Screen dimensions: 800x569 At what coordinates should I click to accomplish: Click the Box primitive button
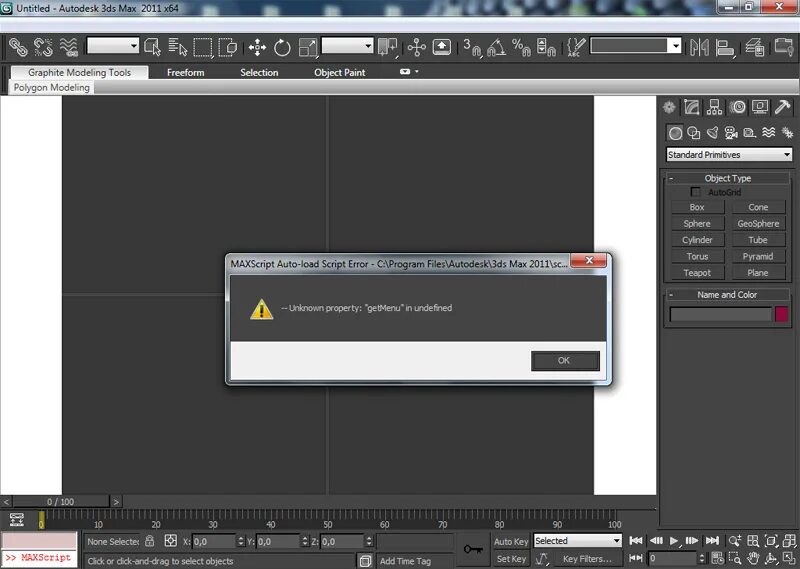pyautogui.click(x=697, y=207)
